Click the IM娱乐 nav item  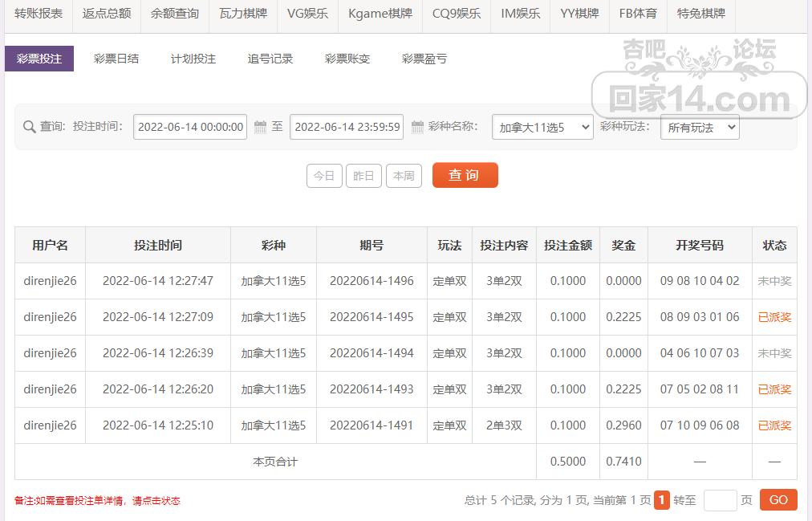click(x=519, y=14)
